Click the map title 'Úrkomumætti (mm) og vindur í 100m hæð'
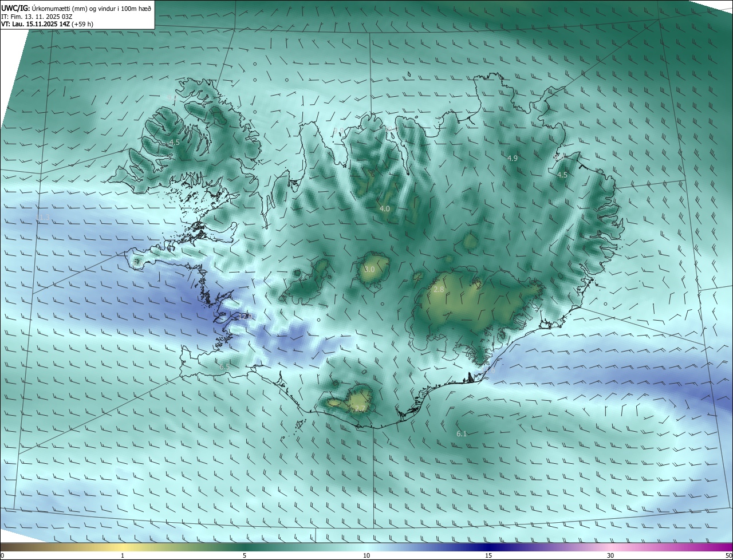Viewport: 733px width, 560px height. coord(92,7)
